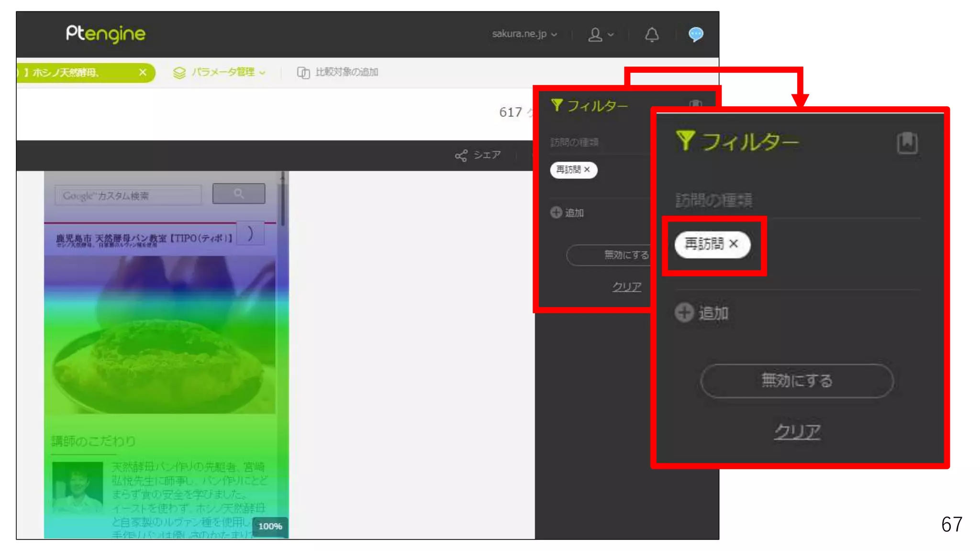Click the plus 追加 icon in enlarged panel
The height and width of the screenshot is (551, 980).
pos(684,313)
